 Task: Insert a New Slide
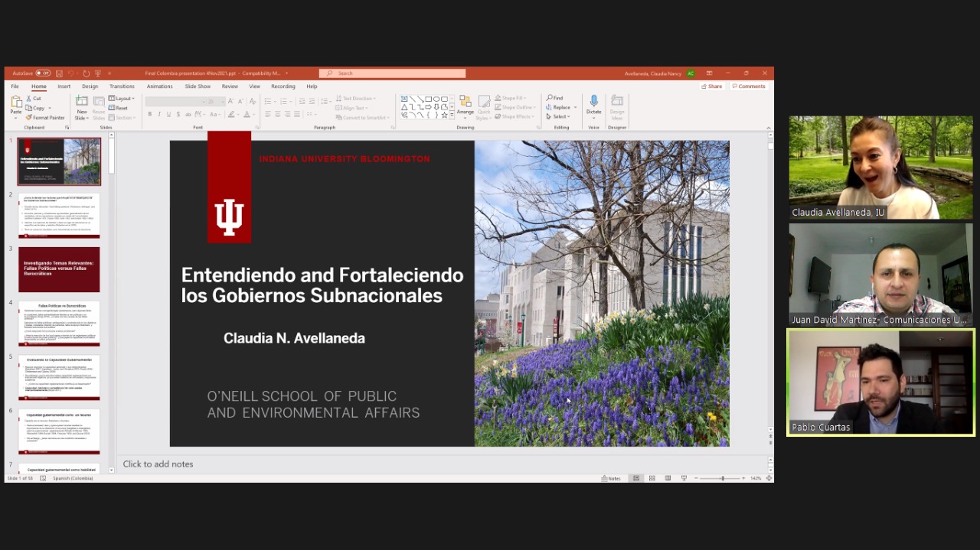(82, 108)
